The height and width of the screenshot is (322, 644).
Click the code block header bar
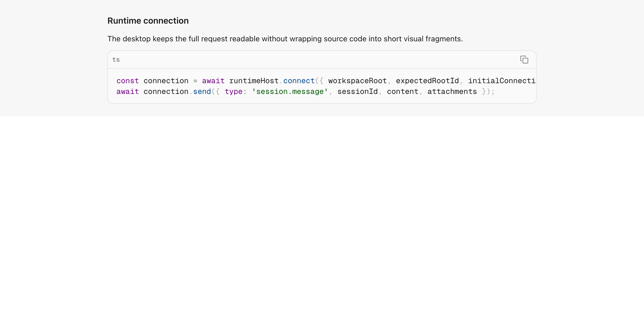pos(322,60)
